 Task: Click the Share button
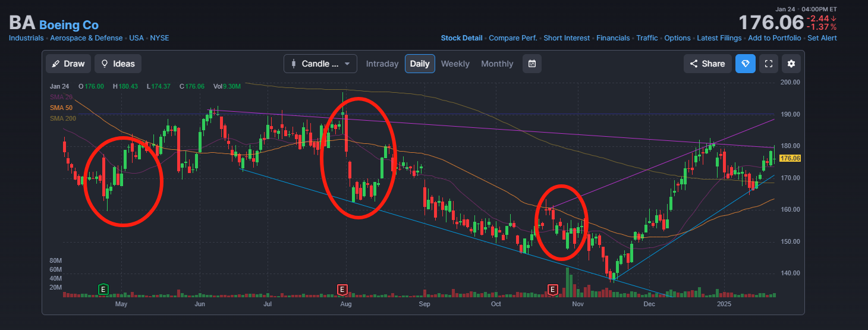(707, 64)
